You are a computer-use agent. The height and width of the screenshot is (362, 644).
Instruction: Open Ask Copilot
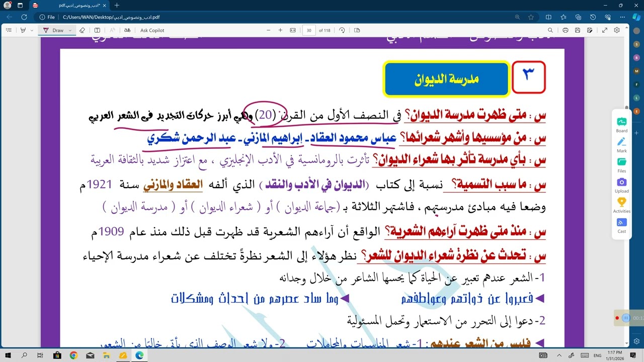tap(152, 30)
